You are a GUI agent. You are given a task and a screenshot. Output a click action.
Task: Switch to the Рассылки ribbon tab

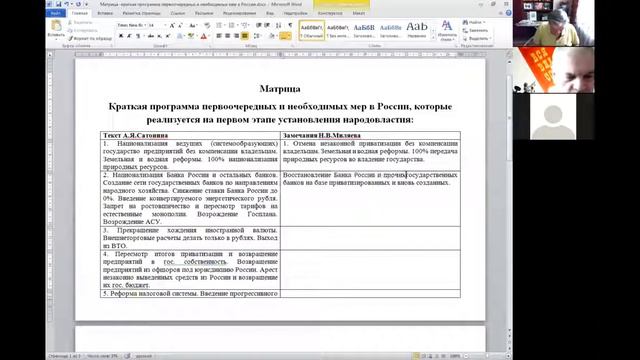pos(204,13)
